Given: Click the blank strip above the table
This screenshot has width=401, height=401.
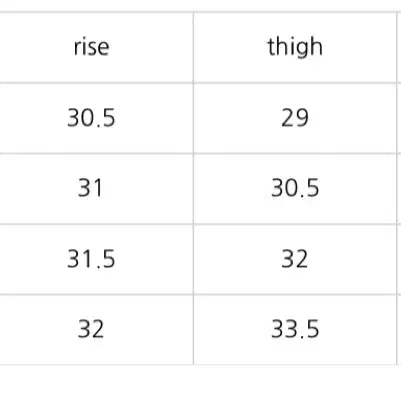Looking at the screenshot, I should pos(200,5).
